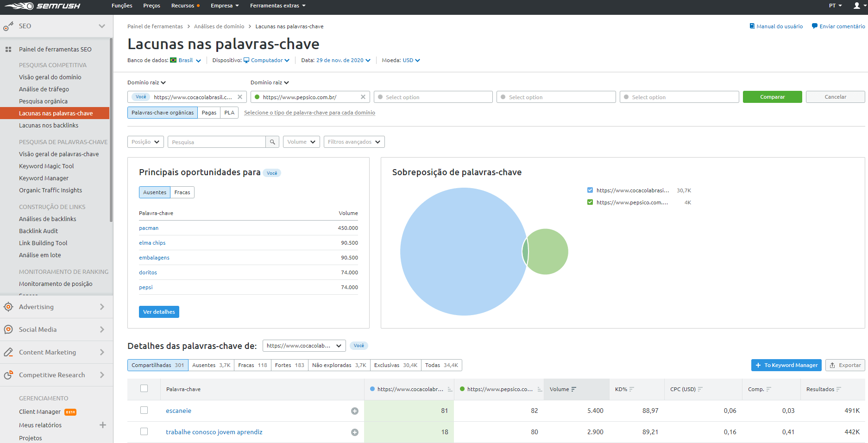Select Pagas keyword type
Image resolution: width=868 pixels, height=443 pixels.
point(209,113)
